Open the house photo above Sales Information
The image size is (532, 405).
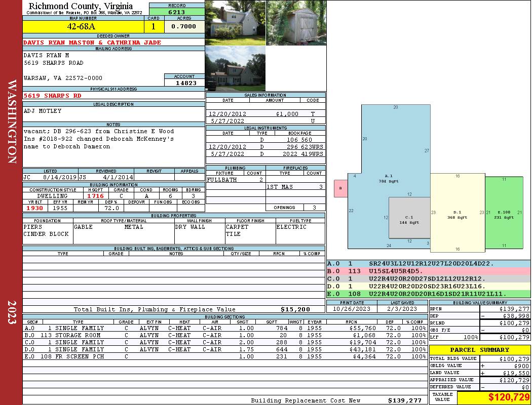pyautogui.click(x=236, y=69)
